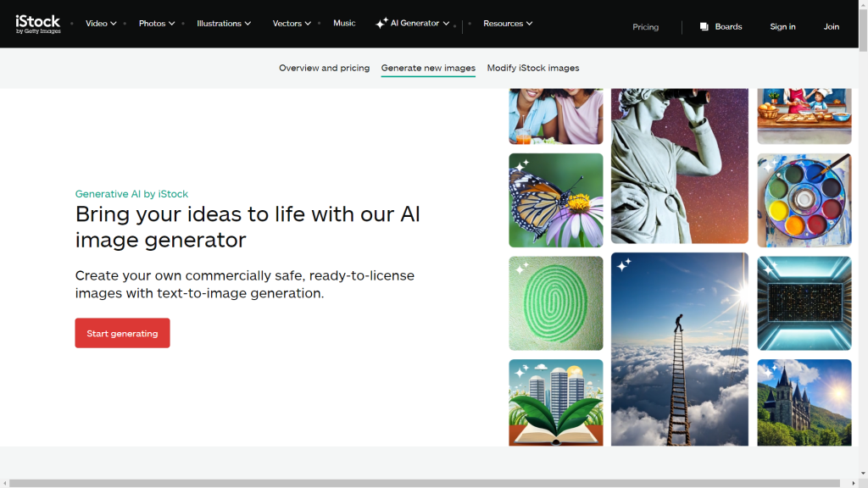Click the iStock logo in header

tap(38, 24)
